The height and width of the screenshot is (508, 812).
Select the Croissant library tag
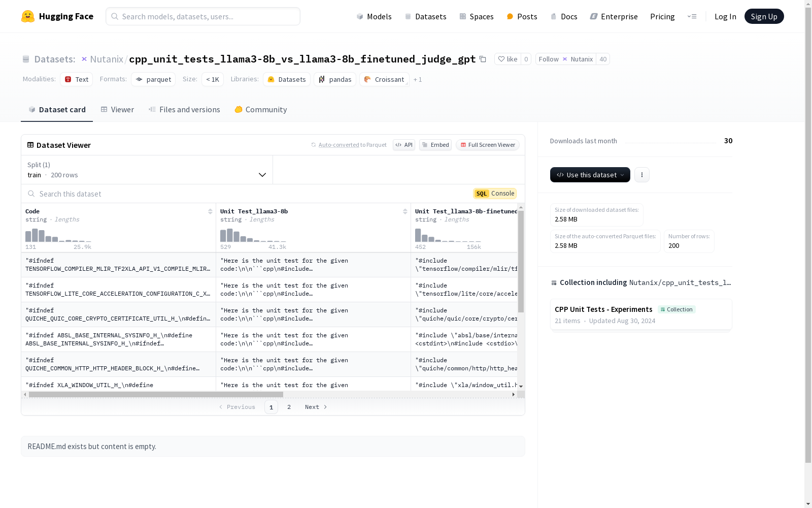(x=384, y=79)
